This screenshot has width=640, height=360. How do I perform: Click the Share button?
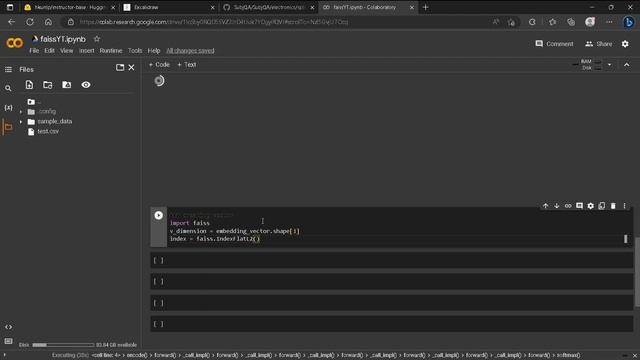click(599, 44)
